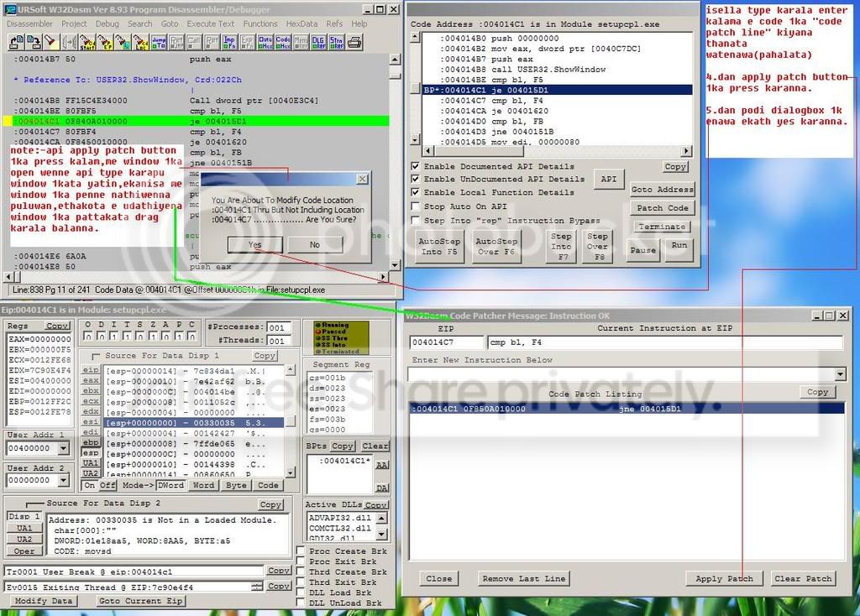The height and width of the screenshot is (616, 860).
Task: Open the Project menu
Action: tap(74, 23)
